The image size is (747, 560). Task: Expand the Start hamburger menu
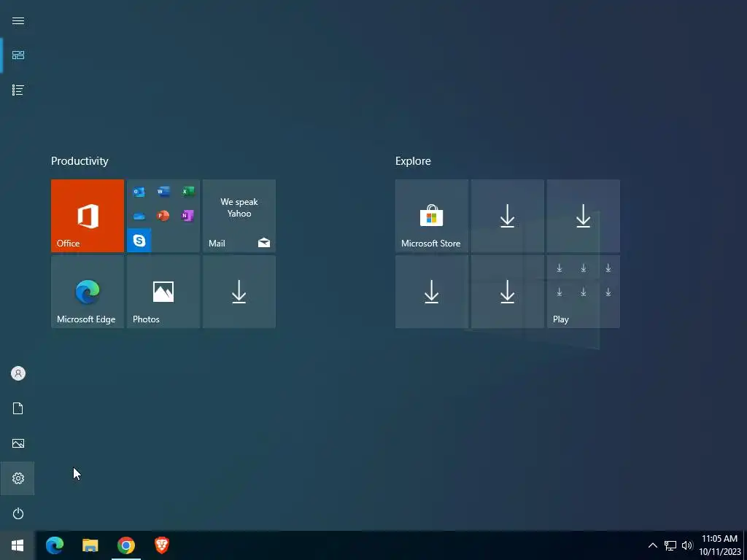tap(18, 20)
